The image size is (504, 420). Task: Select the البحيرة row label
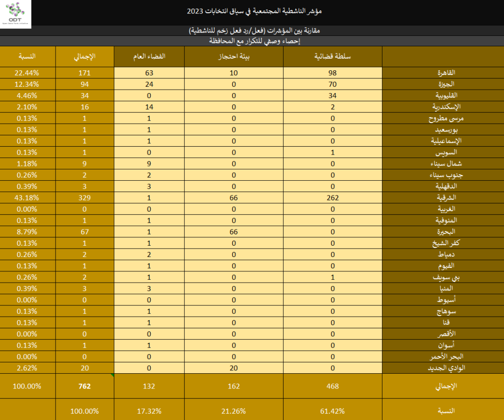(446, 232)
